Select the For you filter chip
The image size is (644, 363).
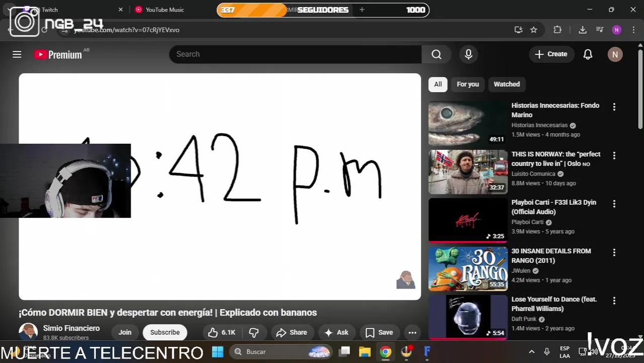point(468,84)
